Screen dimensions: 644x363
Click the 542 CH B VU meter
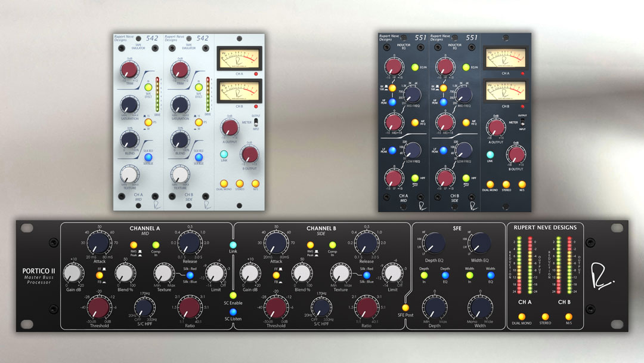(240, 91)
